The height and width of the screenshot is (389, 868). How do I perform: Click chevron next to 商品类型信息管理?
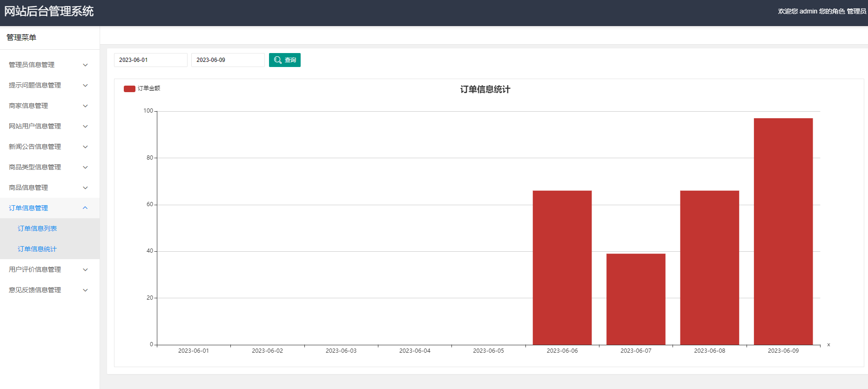tap(85, 168)
